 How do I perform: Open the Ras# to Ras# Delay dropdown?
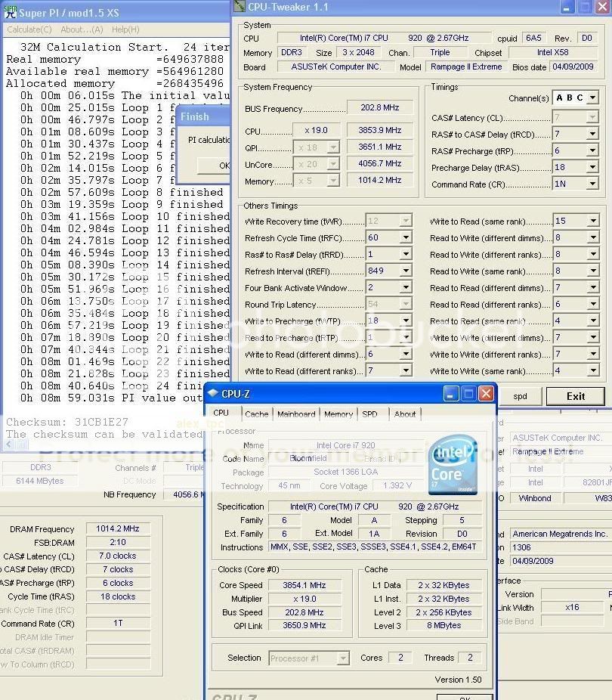coord(406,255)
